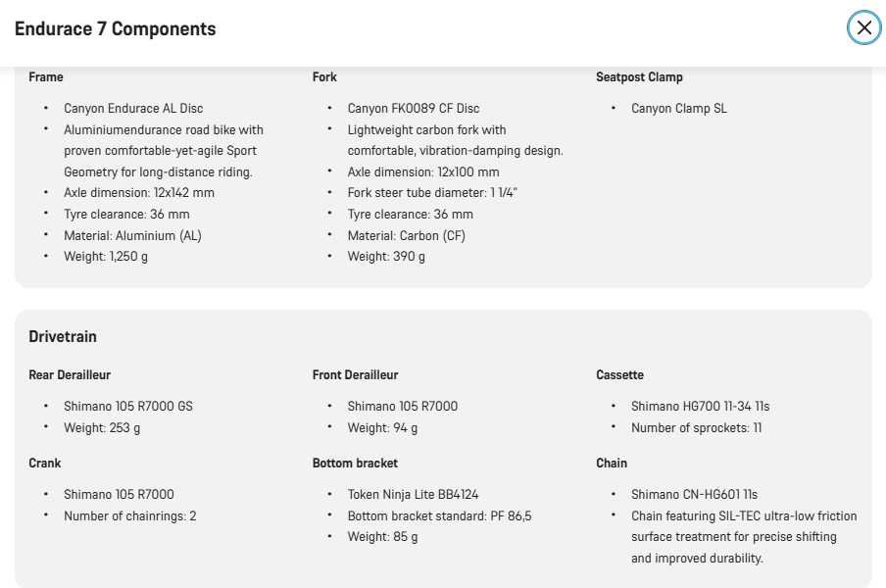Select the Fork heading
The image size is (886, 588).
click(x=324, y=76)
